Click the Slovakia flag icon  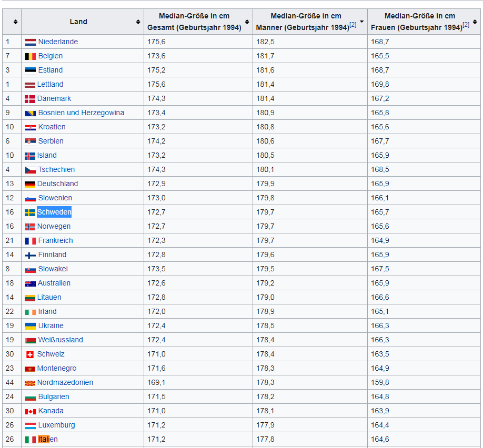[x=30, y=269]
